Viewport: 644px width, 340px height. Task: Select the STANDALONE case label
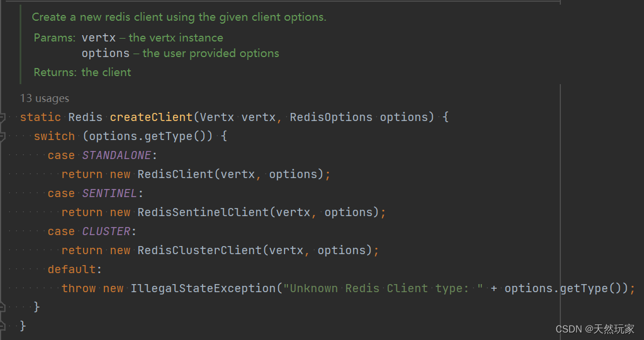(117, 154)
